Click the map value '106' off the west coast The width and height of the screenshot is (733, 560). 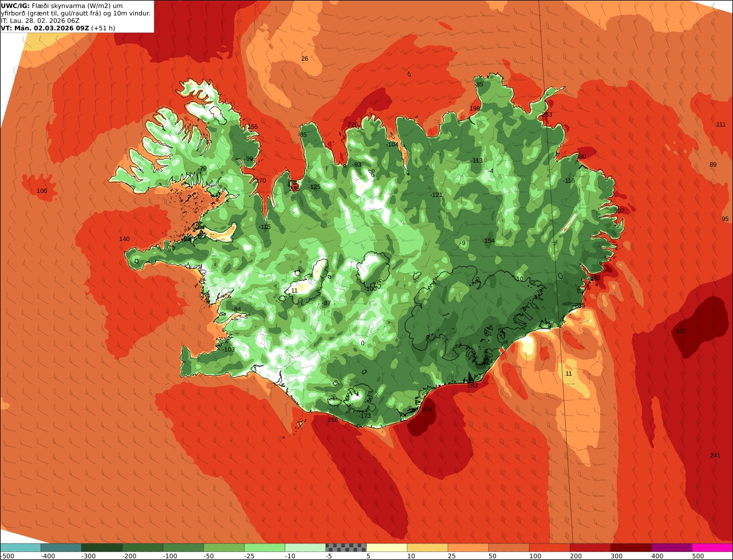(42, 191)
